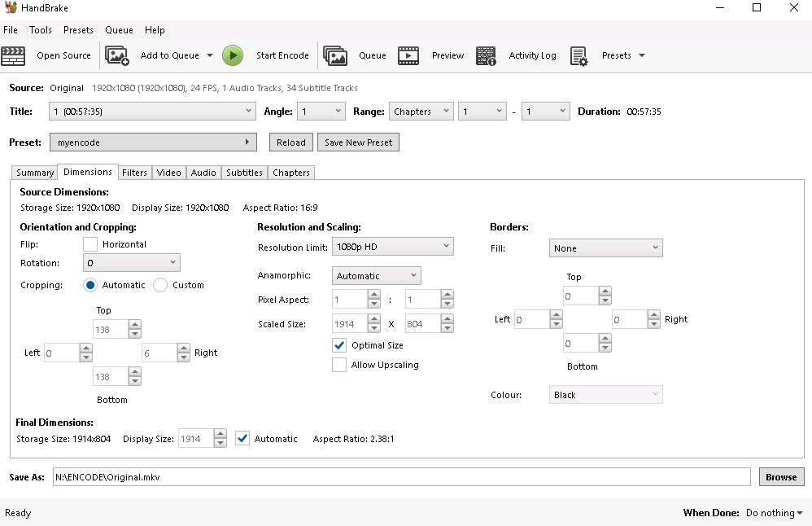
Task: Expand the Presets toolbar dropdown arrow
Action: pos(642,55)
